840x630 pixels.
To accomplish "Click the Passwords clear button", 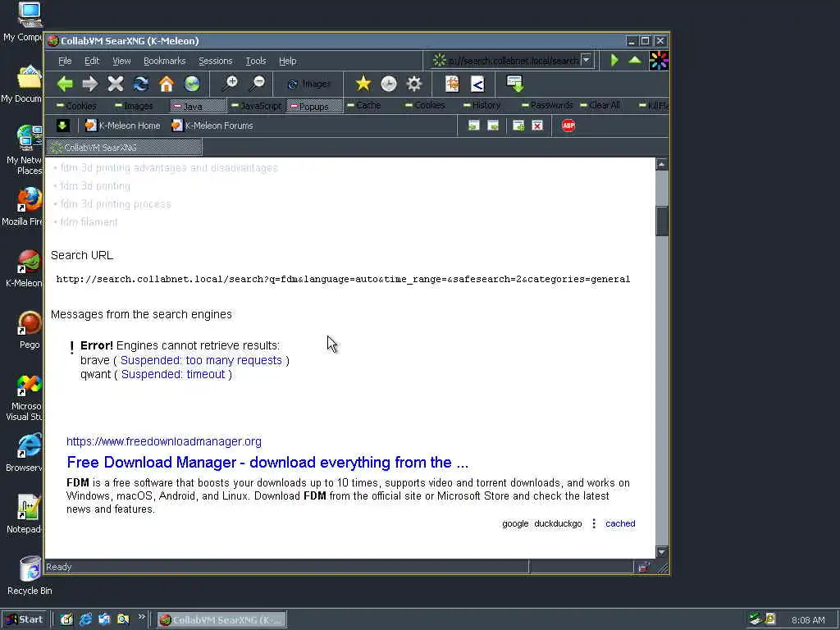I will click(x=547, y=105).
